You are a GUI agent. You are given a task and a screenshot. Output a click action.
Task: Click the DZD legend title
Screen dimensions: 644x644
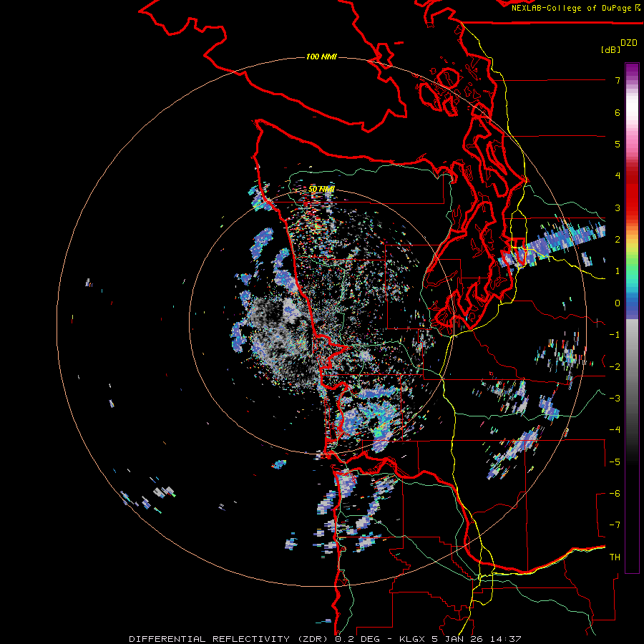click(x=629, y=43)
